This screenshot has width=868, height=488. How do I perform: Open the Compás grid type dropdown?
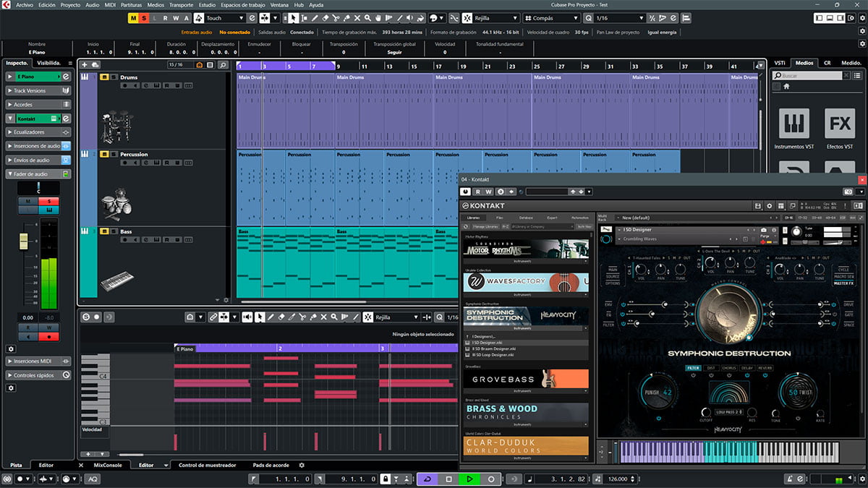[552, 17]
